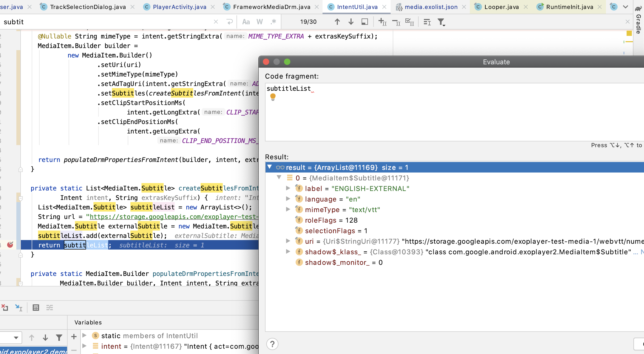Open the media.exolist.json tab
Screen dimensions: 644x354
point(431,7)
